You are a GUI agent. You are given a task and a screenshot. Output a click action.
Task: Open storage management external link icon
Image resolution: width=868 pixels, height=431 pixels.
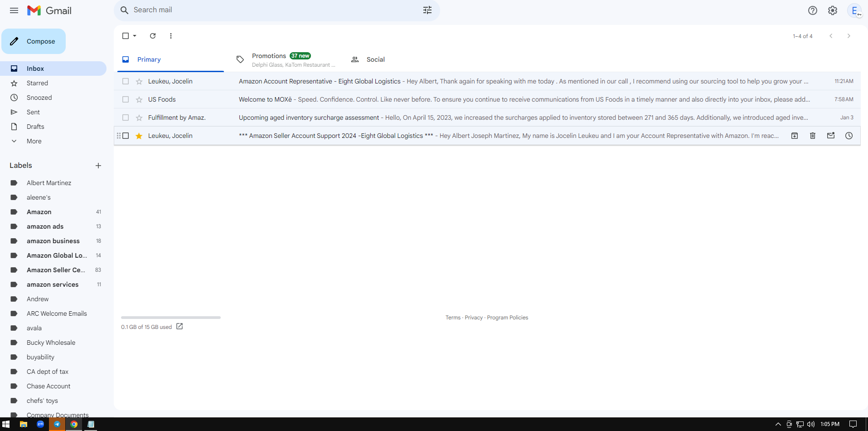(179, 327)
